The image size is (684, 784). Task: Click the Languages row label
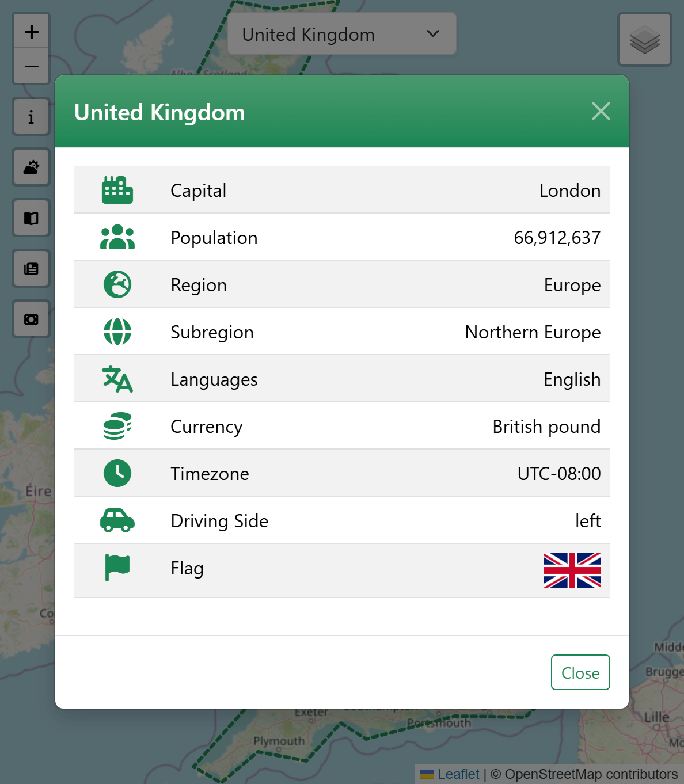pos(214,379)
